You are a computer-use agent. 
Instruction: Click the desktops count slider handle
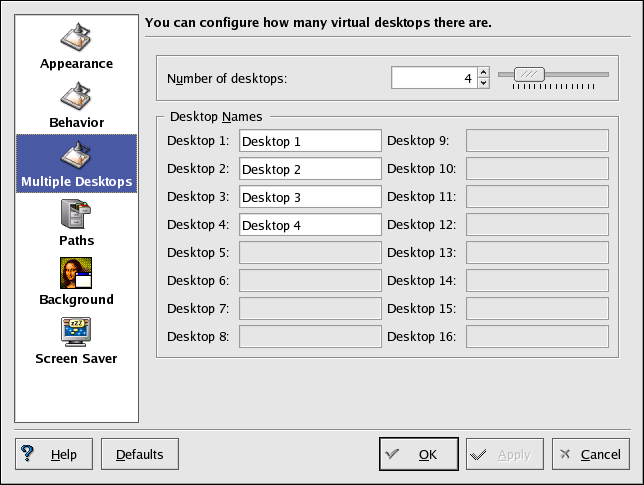point(529,73)
